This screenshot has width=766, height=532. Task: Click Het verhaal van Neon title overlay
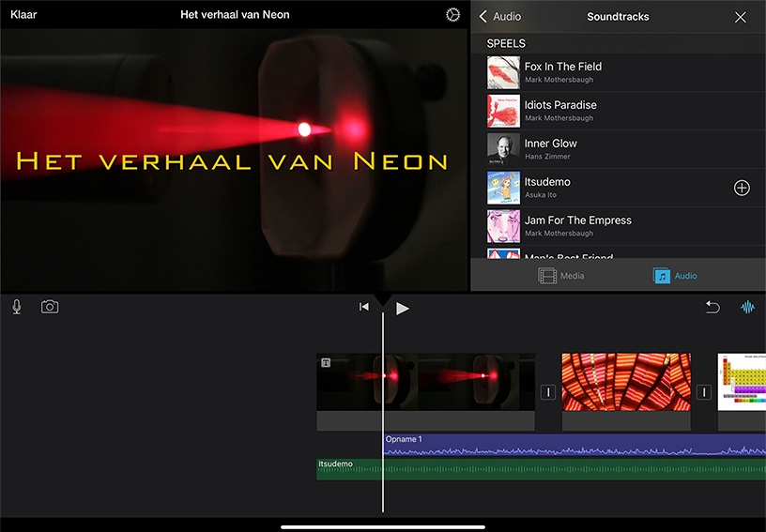[232, 161]
